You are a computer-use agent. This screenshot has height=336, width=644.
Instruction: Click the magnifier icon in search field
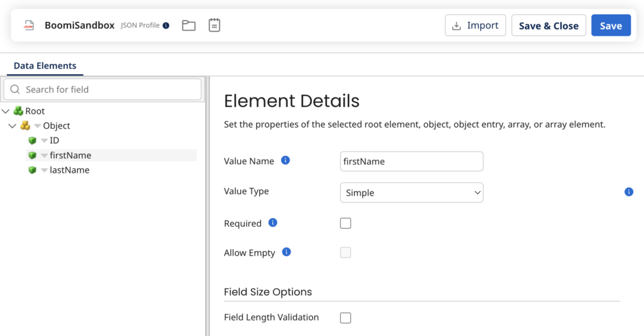[15, 89]
